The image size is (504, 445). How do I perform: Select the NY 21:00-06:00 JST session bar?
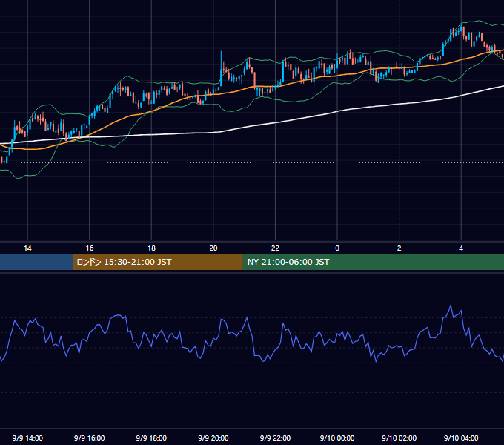pos(373,262)
